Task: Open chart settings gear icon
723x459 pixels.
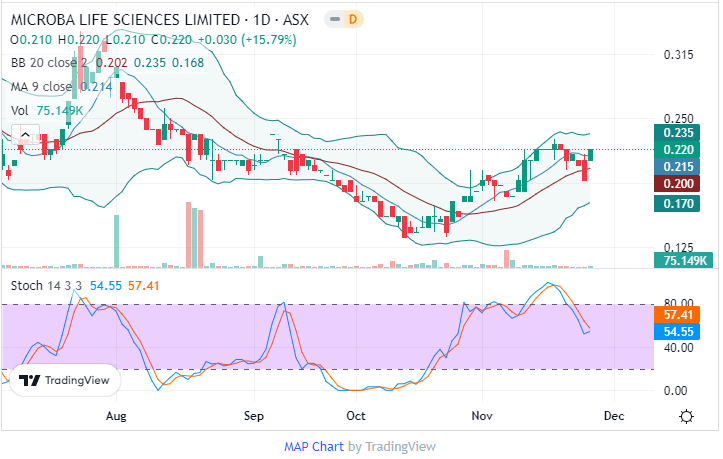Action: pyautogui.click(x=687, y=416)
